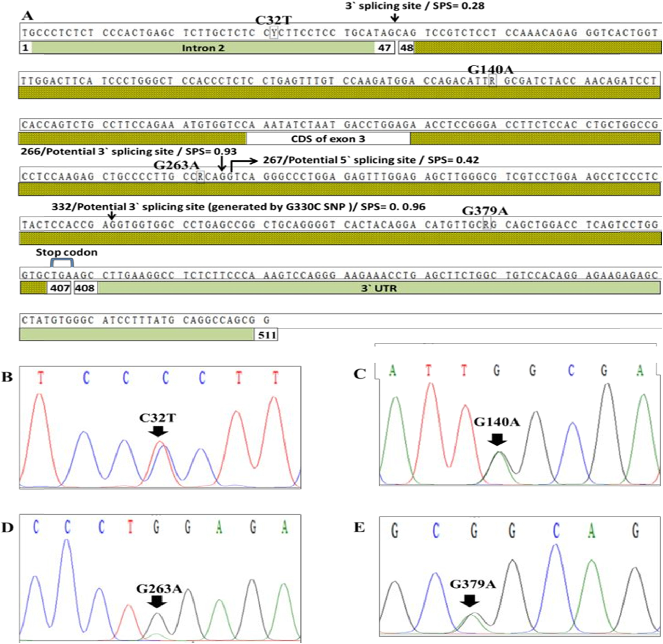Click the Intron 2 annotation bar

tap(203, 48)
